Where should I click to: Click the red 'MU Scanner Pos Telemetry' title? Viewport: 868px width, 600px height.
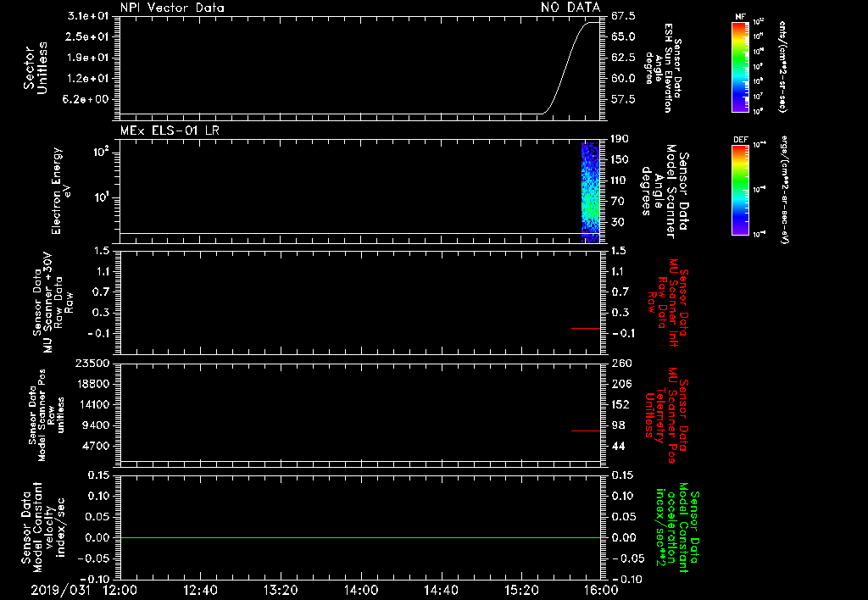(666, 415)
